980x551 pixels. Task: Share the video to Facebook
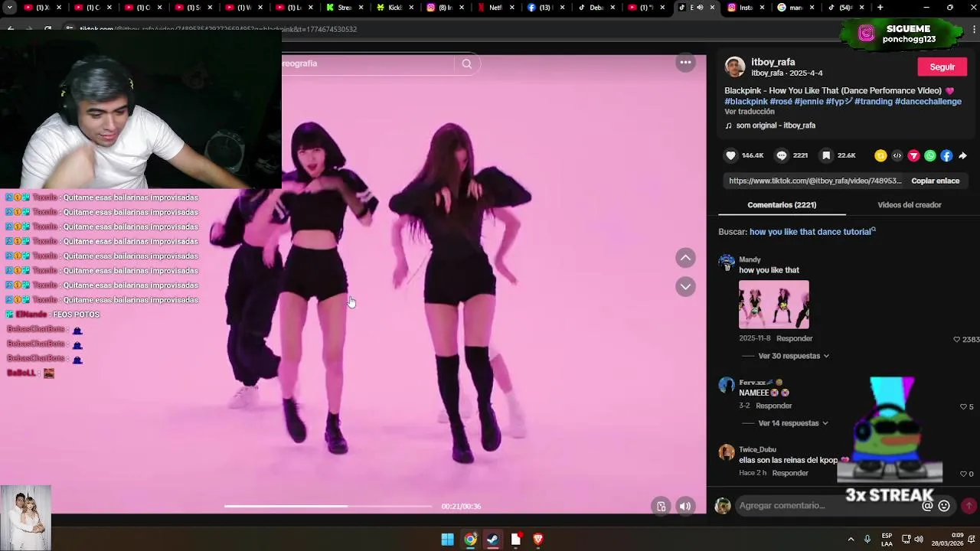click(946, 156)
